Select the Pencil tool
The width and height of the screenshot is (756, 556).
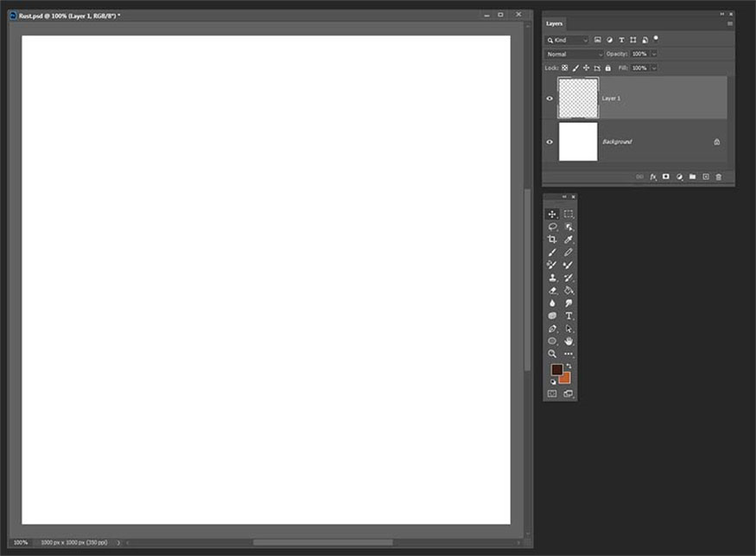[x=569, y=252]
